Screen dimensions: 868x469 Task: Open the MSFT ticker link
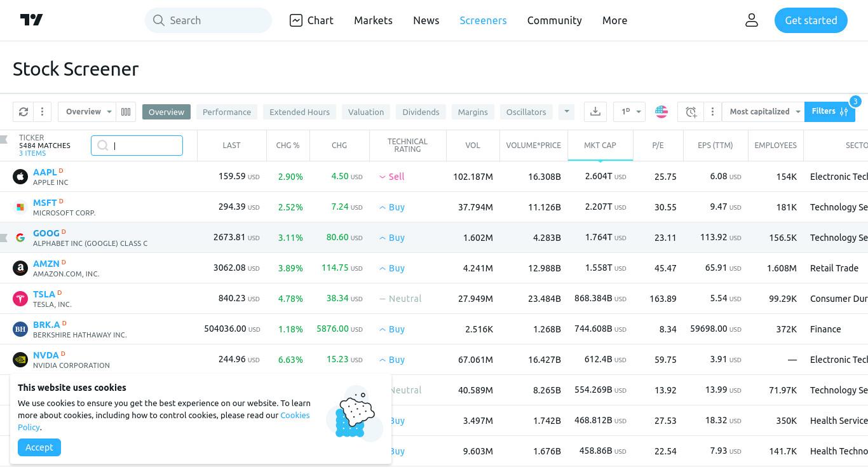[45, 203]
